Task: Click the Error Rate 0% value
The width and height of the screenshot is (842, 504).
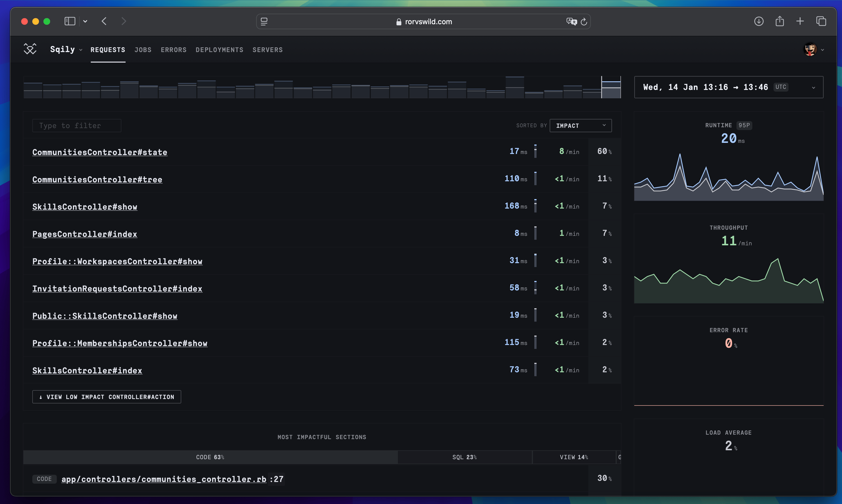Action: point(731,343)
